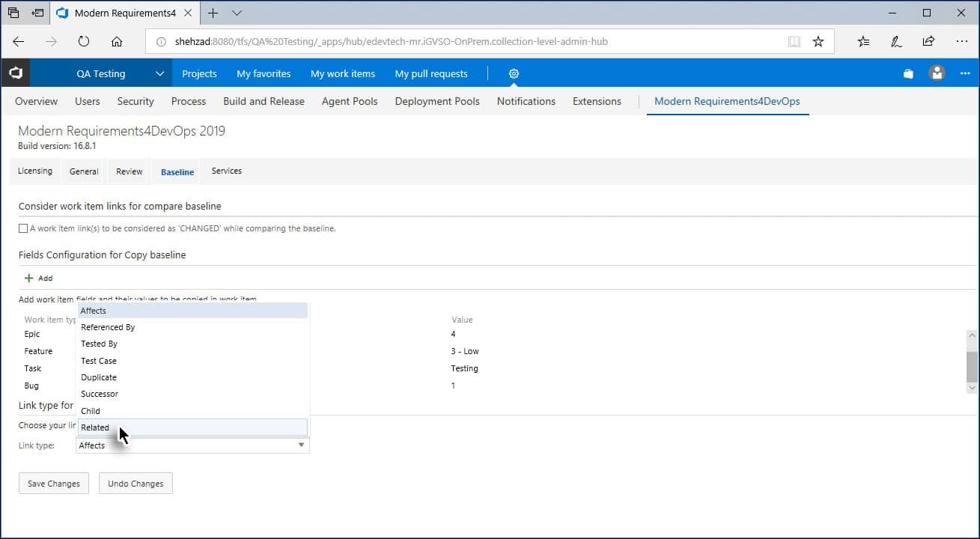Select the Modern Requirements4DevOps hub tab
Image resolution: width=980 pixels, height=539 pixels.
(x=727, y=101)
